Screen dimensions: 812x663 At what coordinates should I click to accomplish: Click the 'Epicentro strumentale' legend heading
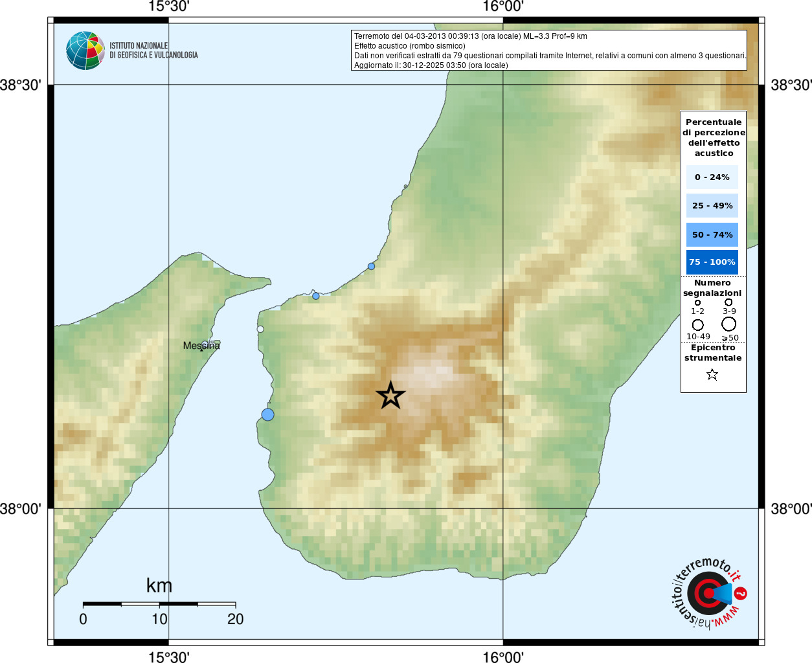713,352
